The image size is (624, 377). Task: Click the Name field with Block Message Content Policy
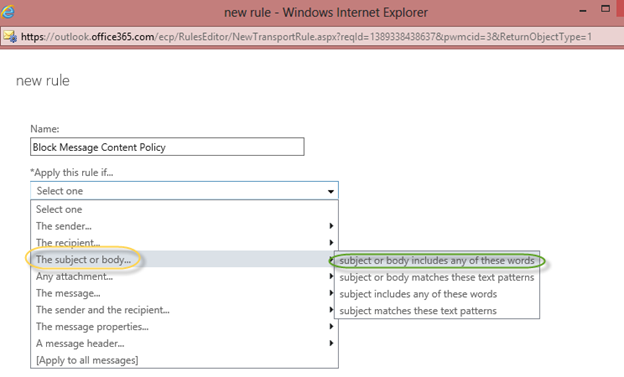pos(167,147)
